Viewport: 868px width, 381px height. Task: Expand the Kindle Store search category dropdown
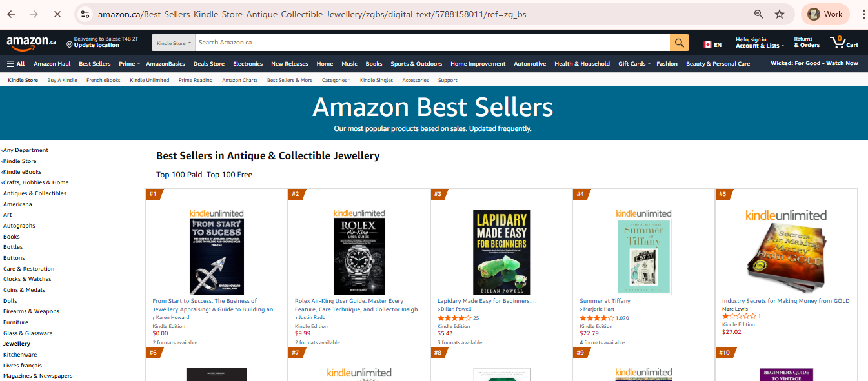174,43
